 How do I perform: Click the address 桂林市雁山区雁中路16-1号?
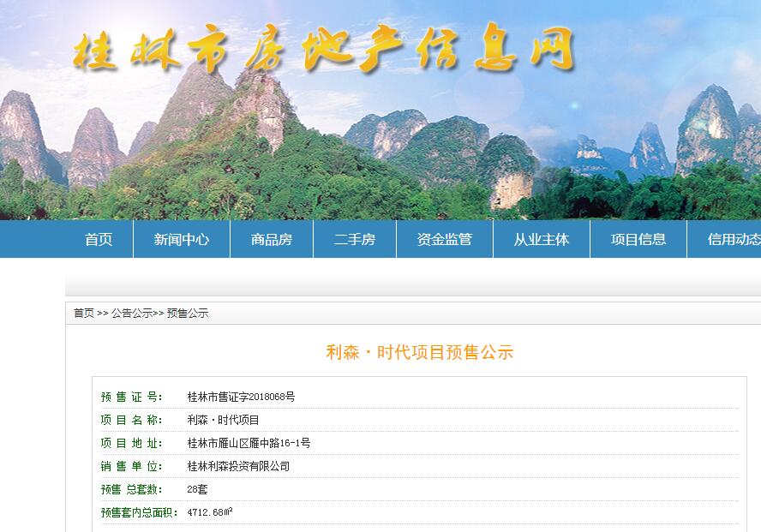(249, 443)
